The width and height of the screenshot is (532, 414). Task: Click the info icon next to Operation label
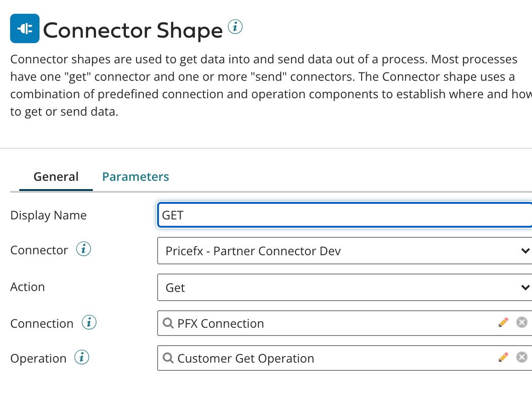[x=82, y=358]
